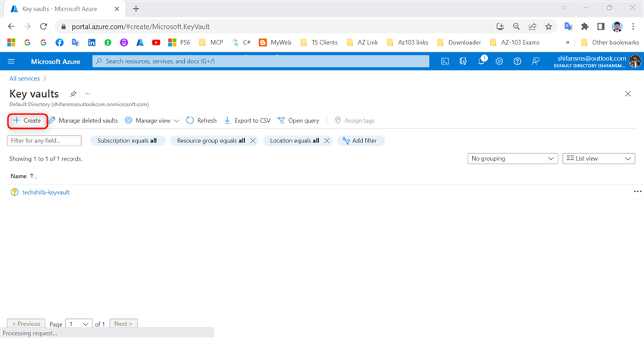Open Other bookmarks folder
The image size is (644, 338).
(610, 42)
